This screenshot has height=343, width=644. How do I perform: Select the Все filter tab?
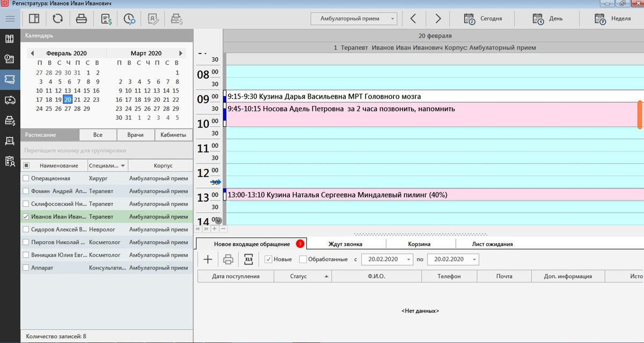point(98,135)
